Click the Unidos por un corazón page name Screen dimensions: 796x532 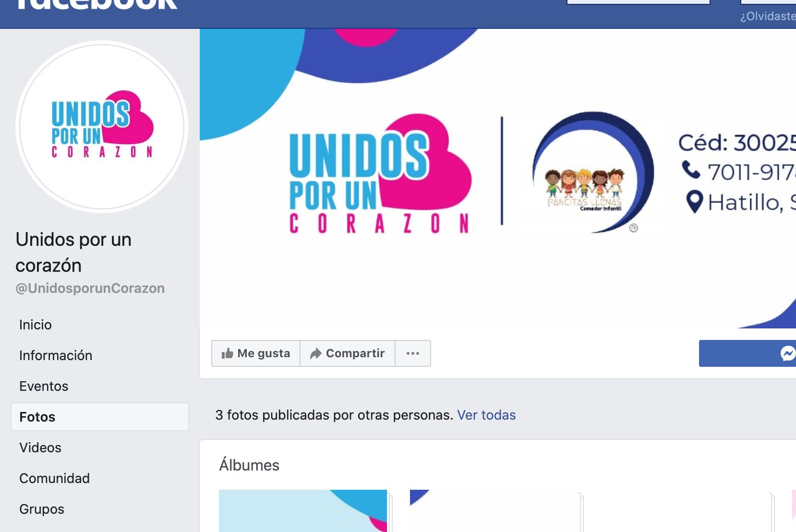click(73, 252)
